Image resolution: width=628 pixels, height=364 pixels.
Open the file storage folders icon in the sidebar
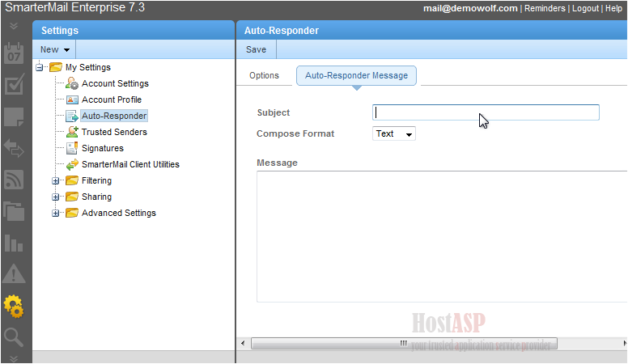[x=14, y=211]
